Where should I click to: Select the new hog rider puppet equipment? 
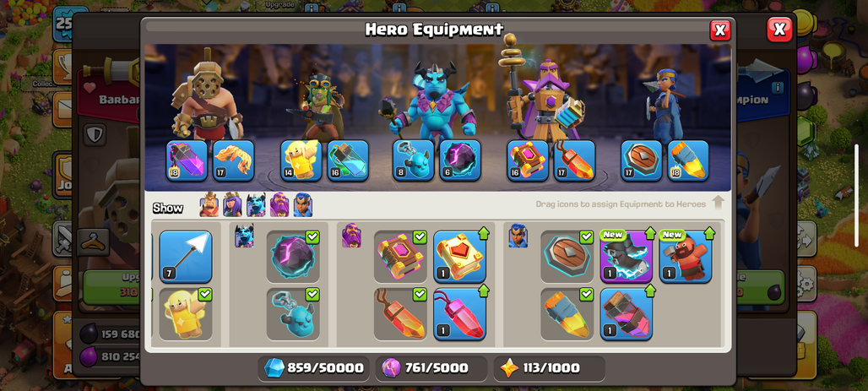coord(686,257)
